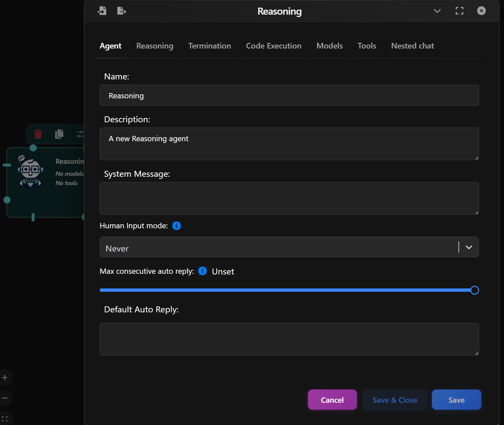The width and height of the screenshot is (504, 425).
Task: Cancel the agent configuration
Action: (332, 400)
